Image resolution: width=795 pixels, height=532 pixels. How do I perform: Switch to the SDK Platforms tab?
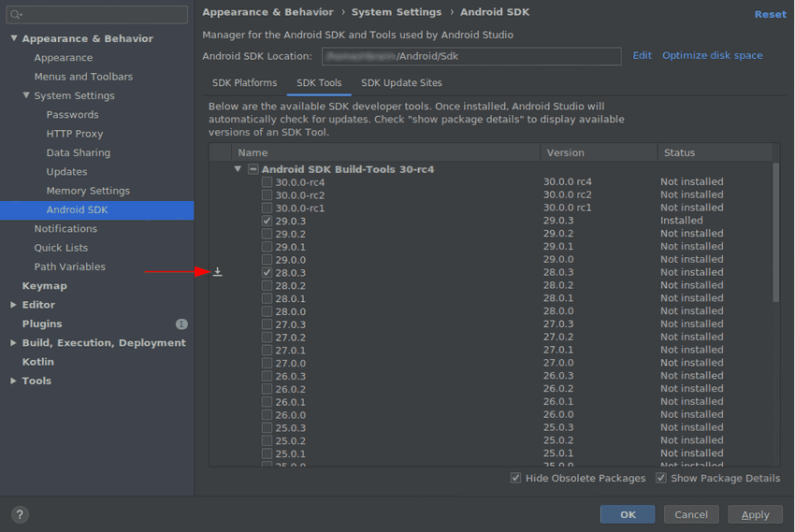click(244, 82)
